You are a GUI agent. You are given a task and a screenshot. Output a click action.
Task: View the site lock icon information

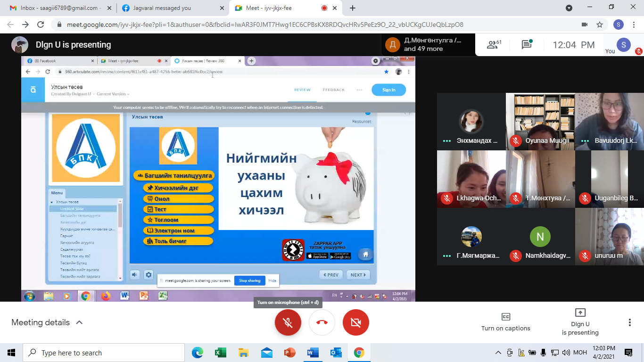(59, 25)
